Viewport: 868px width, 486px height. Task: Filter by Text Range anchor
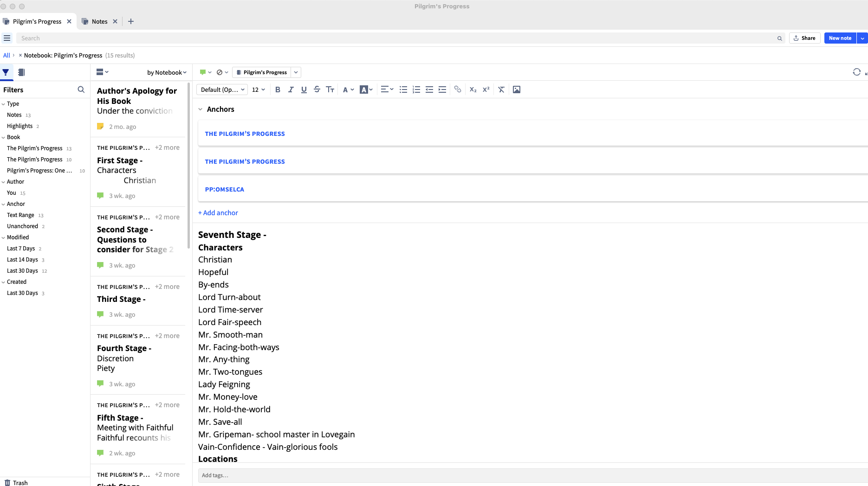coord(20,215)
